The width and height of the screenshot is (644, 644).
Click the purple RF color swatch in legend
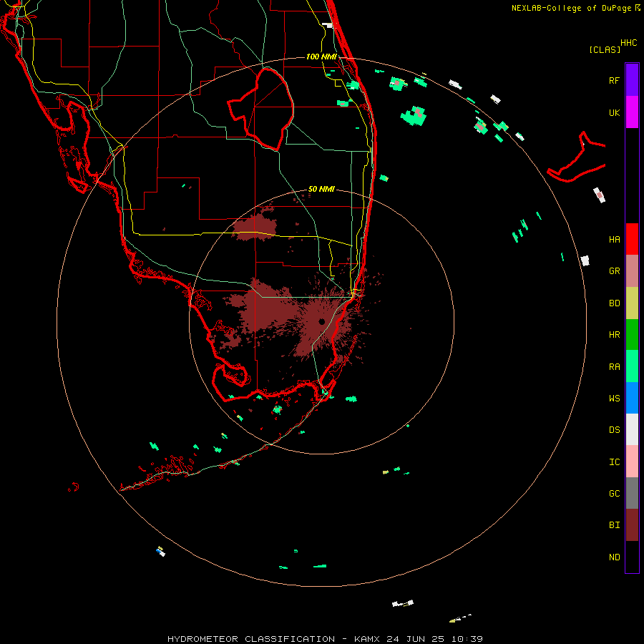[632, 79]
